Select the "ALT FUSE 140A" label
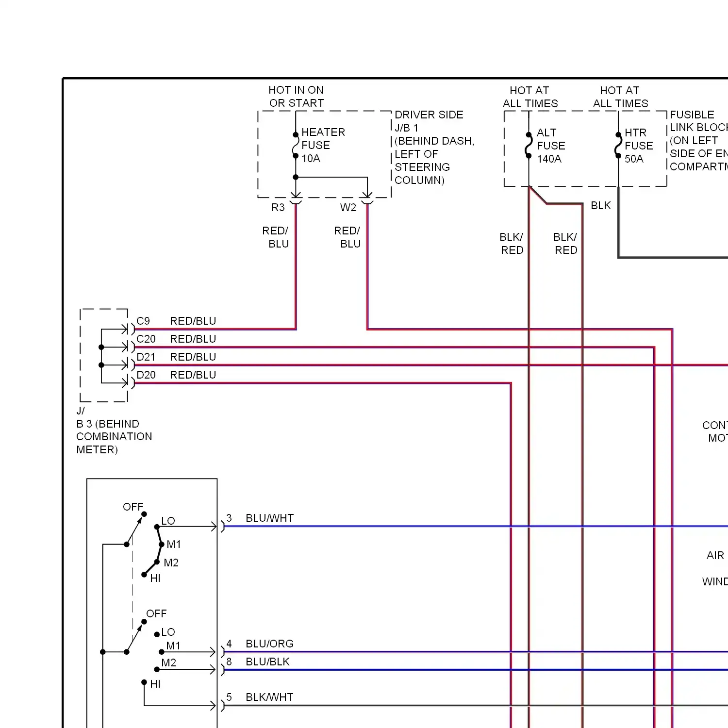Image resolution: width=728 pixels, height=728 pixels. pos(551,146)
